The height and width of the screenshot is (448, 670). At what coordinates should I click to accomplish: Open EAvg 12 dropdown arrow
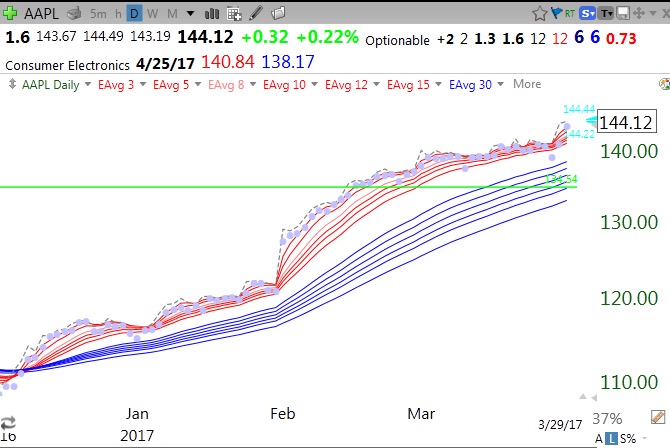376,84
